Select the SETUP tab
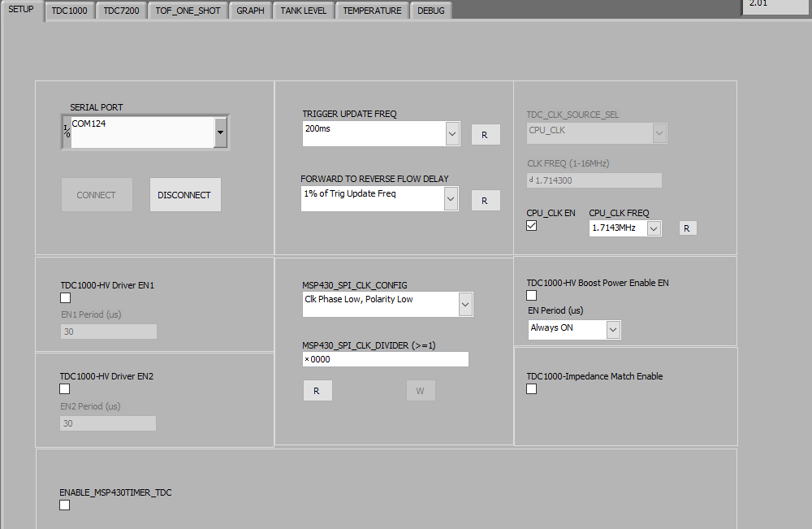This screenshot has height=529, width=812. [x=21, y=9]
